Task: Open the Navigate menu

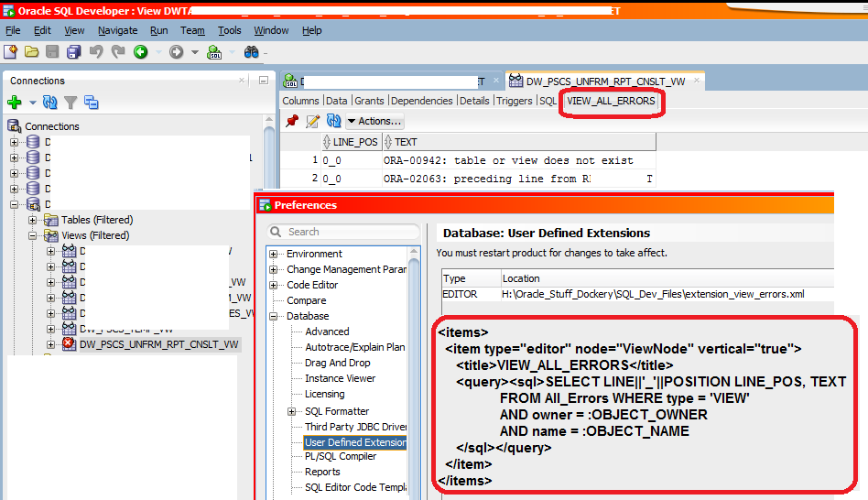Action: point(118,30)
